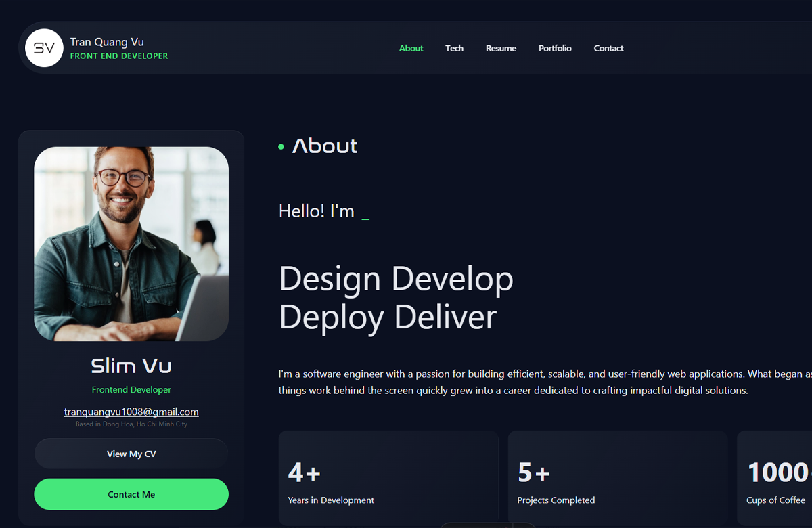Click the SV circular logo icon
The image size is (812, 528).
coord(44,48)
